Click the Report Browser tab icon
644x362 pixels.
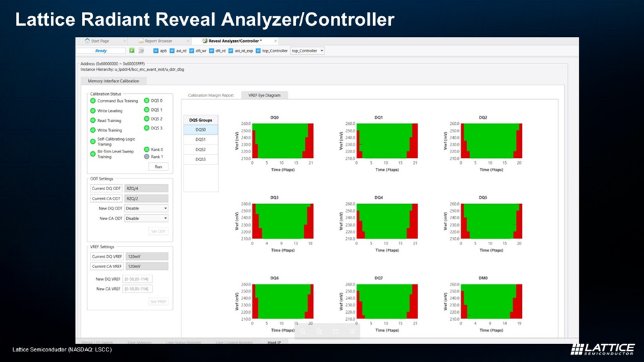tap(141, 41)
